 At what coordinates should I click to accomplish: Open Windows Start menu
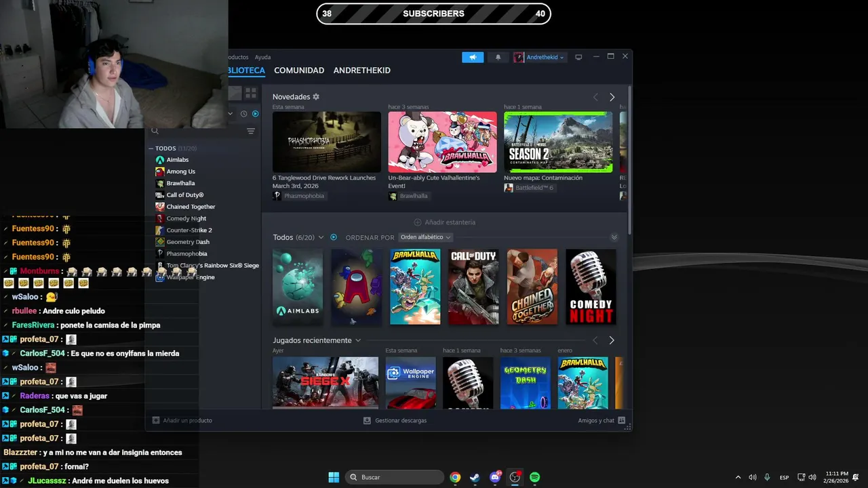tap(334, 477)
